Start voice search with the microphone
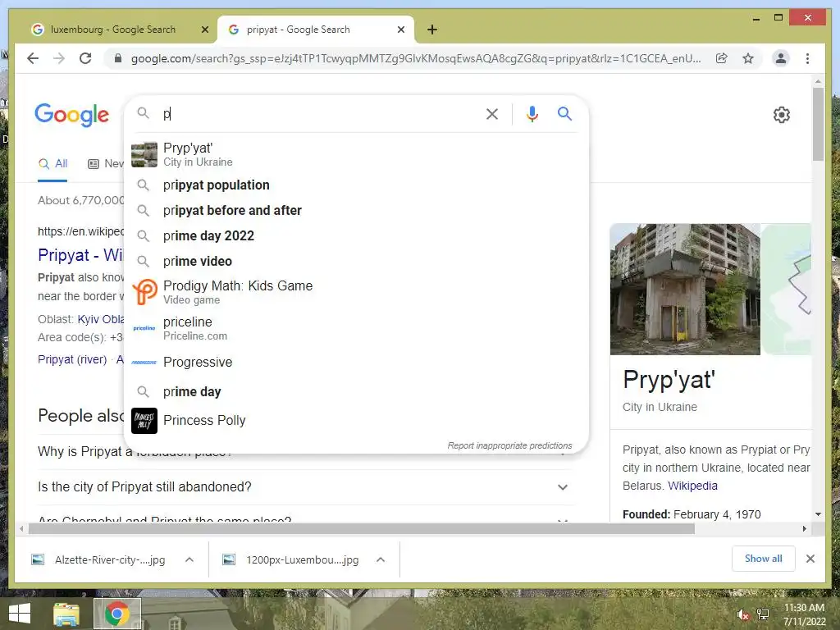This screenshot has height=630, width=840. [x=532, y=113]
